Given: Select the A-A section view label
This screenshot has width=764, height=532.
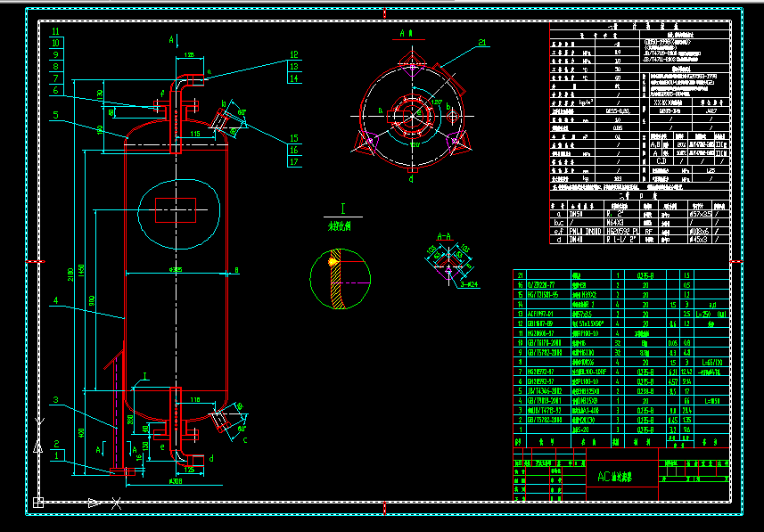Looking at the screenshot, I should click(x=444, y=237).
